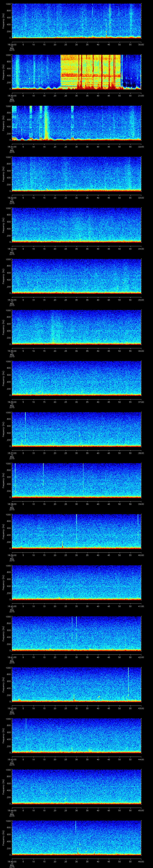Click the 46:00 end time label

pos(141,861)
